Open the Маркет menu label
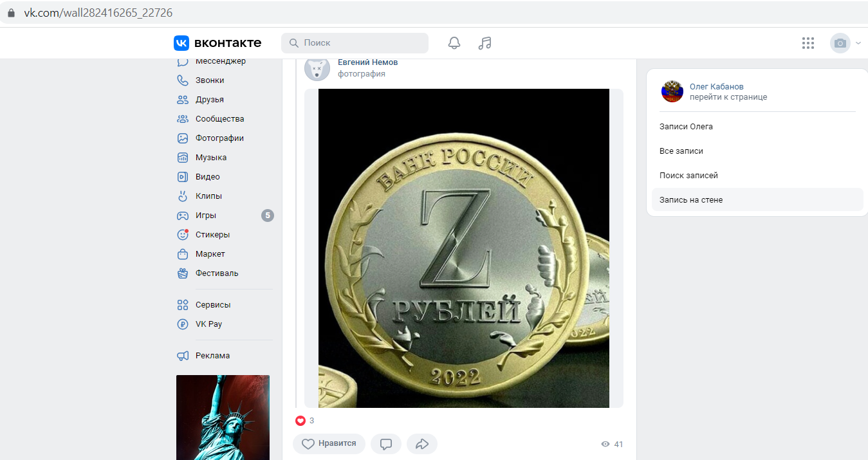Viewport: 868px width, 460px height. click(x=210, y=254)
